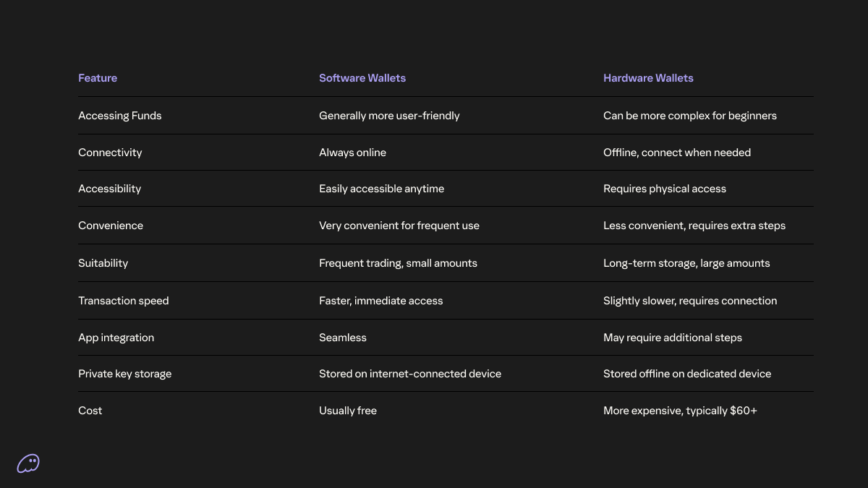Click the Cost row label

[x=90, y=411]
